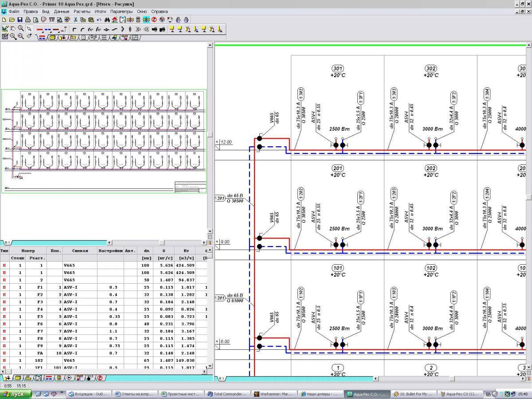
Task: Click the Print icon in toolbar
Action: point(27,20)
